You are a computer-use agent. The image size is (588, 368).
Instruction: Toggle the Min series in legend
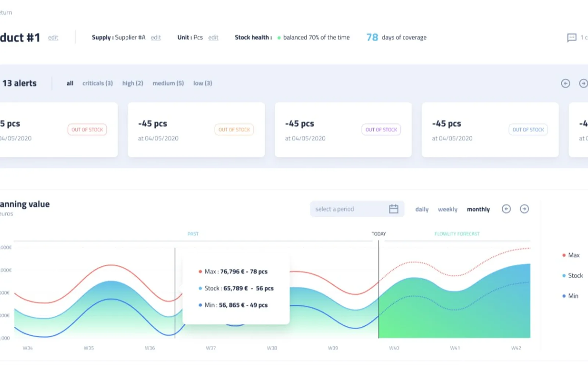(x=570, y=296)
